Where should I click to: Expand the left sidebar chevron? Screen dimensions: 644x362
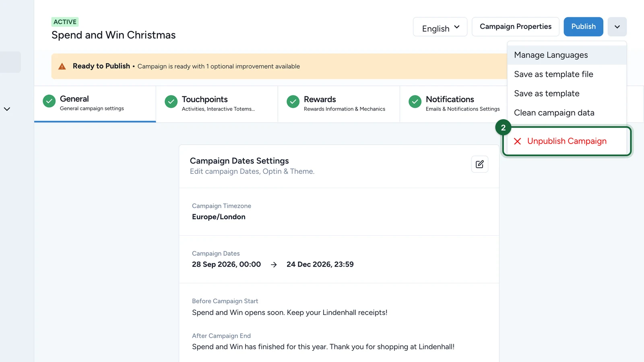(x=7, y=109)
